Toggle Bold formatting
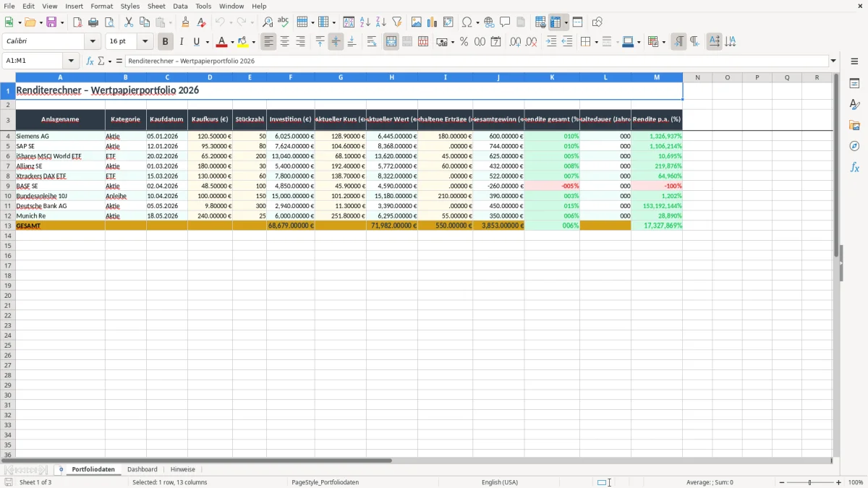The image size is (868, 488). click(166, 42)
